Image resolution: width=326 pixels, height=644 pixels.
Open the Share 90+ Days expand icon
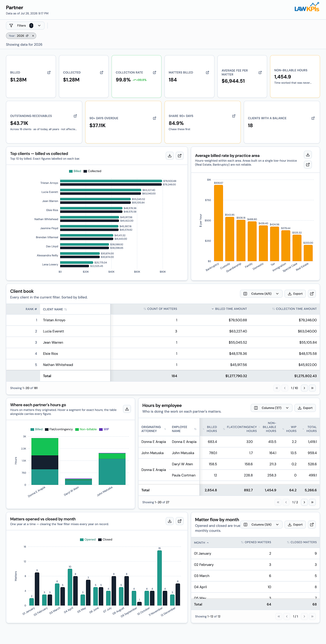click(x=234, y=116)
